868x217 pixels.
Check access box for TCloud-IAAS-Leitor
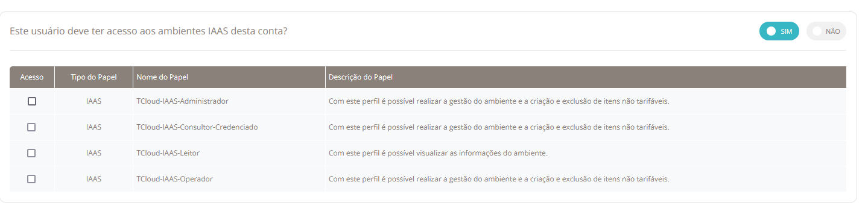[x=32, y=153]
